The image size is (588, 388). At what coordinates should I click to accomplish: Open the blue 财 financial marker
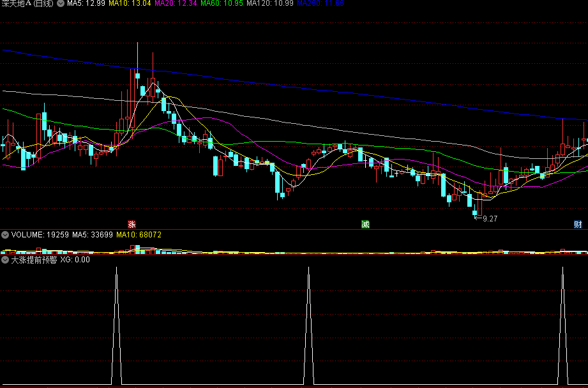pos(578,225)
